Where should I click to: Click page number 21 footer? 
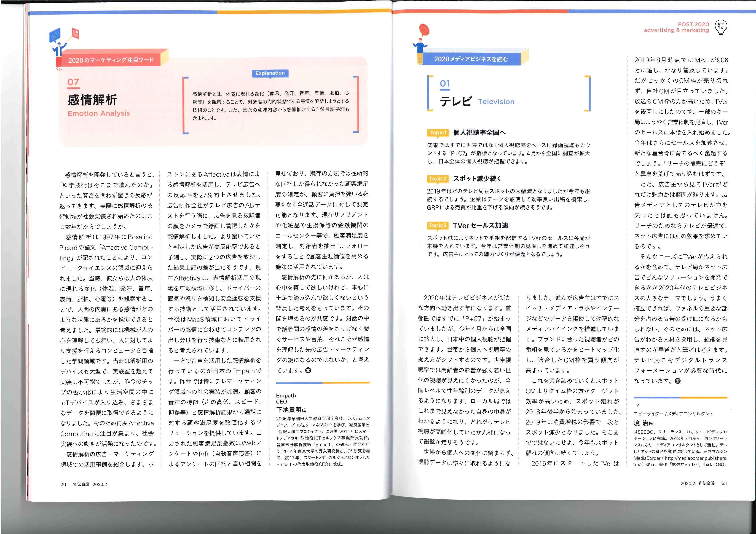[724, 483]
